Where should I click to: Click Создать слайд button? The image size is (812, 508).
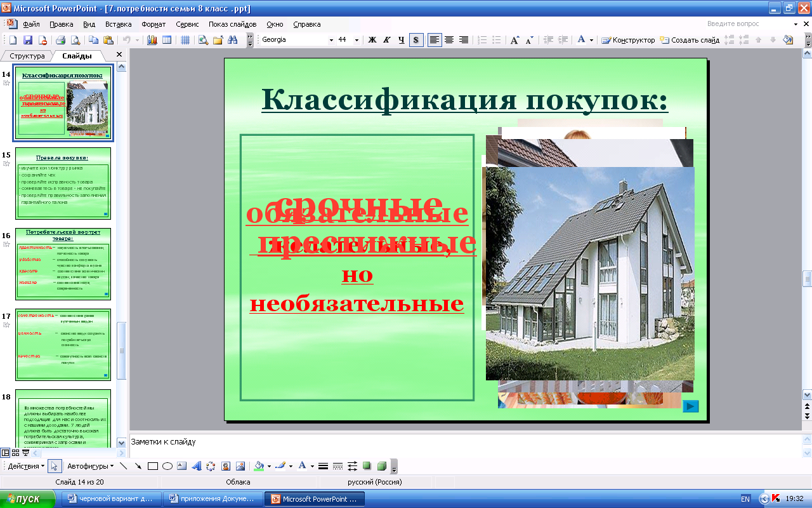click(x=690, y=40)
